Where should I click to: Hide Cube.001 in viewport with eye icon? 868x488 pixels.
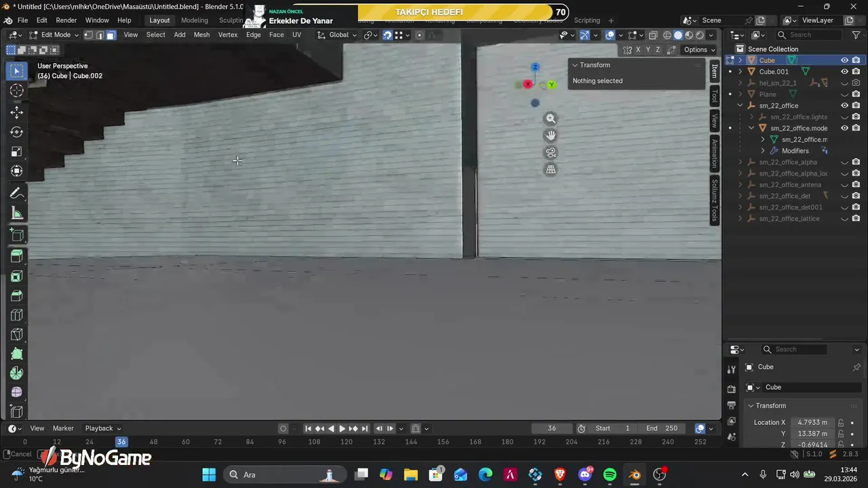[x=844, y=71]
